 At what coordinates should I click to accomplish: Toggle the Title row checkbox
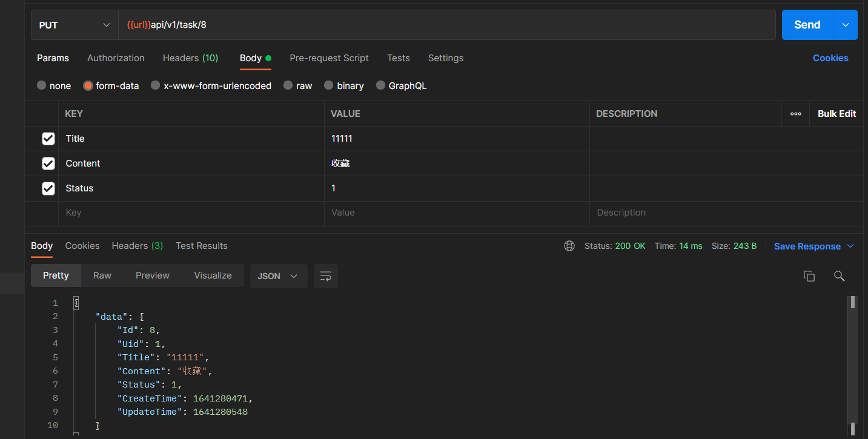click(x=48, y=139)
